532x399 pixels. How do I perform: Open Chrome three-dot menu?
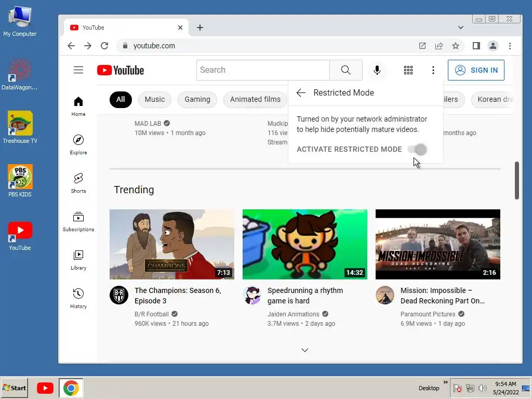click(x=510, y=46)
